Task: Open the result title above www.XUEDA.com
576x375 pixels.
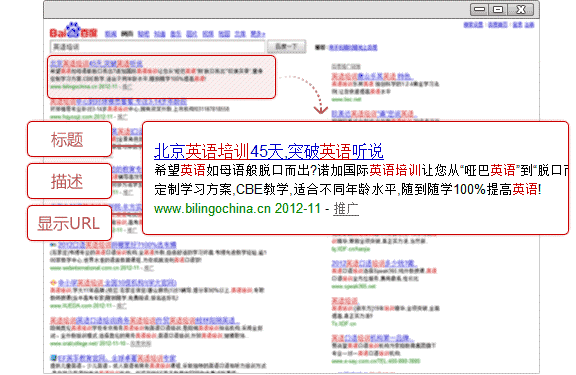Action: tap(117, 283)
